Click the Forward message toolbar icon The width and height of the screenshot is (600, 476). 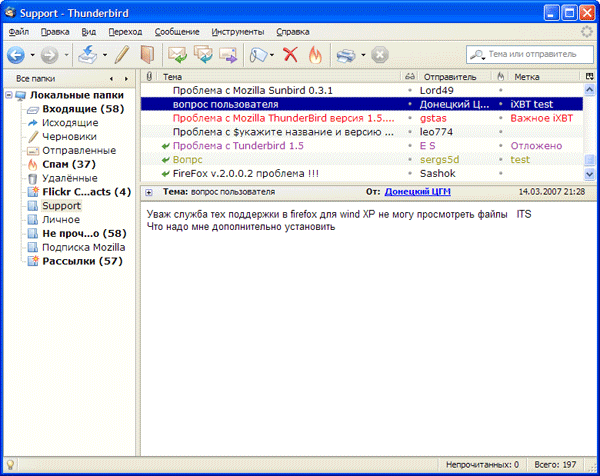(227, 54)
